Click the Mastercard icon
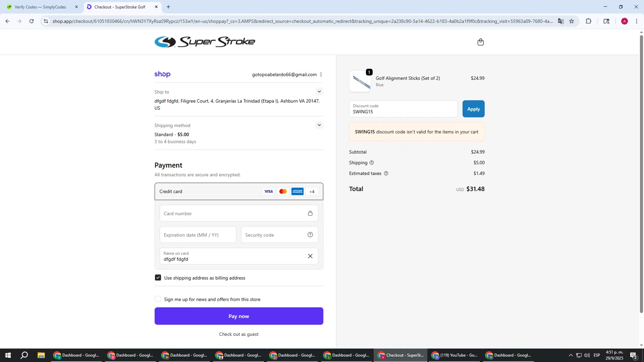 coord(283,191)
